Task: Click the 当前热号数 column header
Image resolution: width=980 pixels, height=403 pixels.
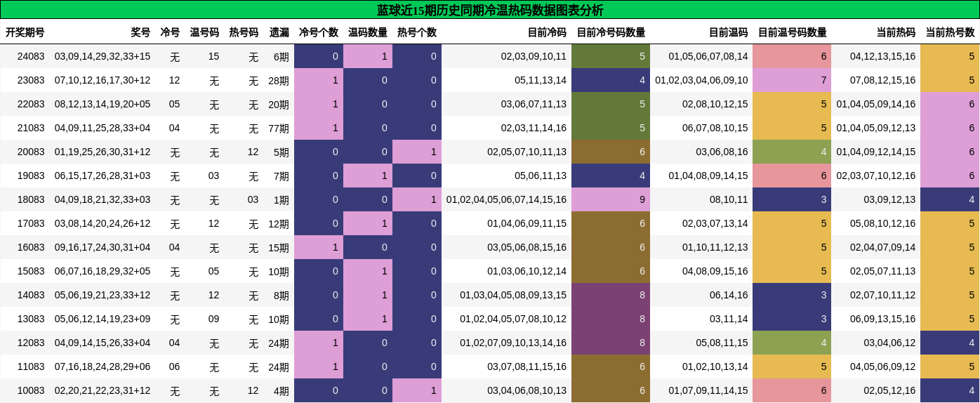Action: coord(950,32)
